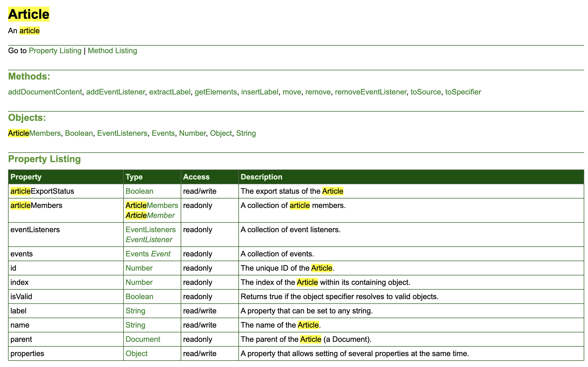The width and height of the screenshot is (588, 367).
Task: Click the Object link in Objects list
Action: 221,133
